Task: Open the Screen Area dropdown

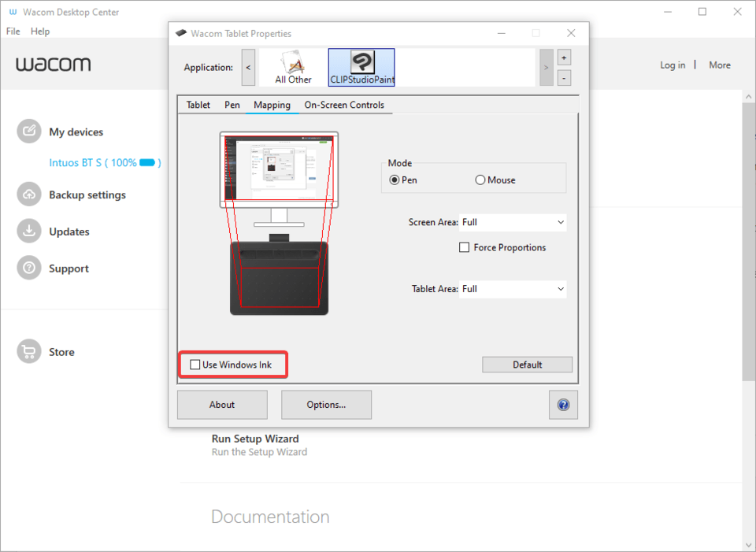Action: point(513,222)
